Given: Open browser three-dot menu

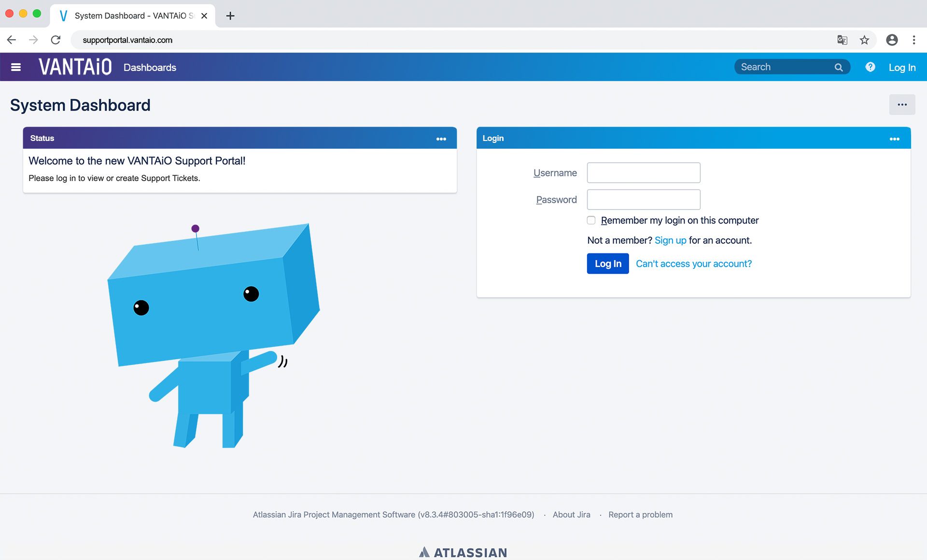Looking at the screenshot, I should (x=914, y=40).
